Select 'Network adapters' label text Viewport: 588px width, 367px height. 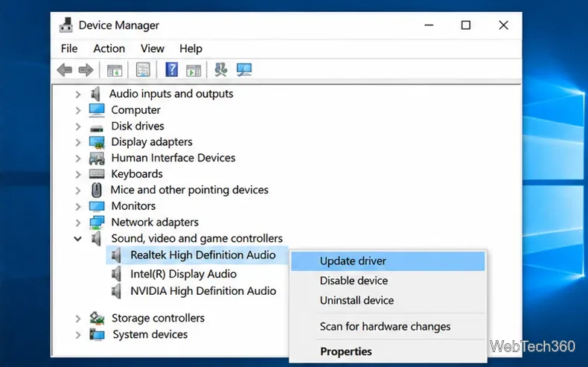pos(155,223)
